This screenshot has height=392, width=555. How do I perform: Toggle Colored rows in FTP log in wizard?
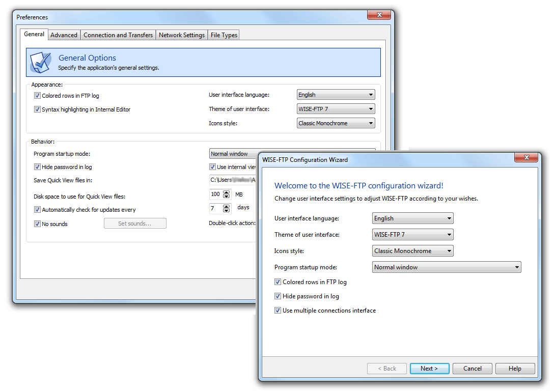pos(278,282)
